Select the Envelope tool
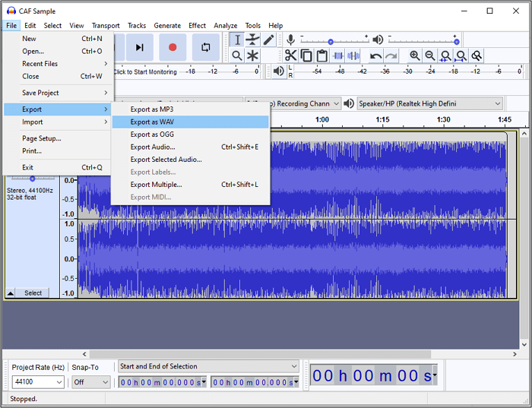Image resolution: width=532 pixels, height=408 pixels. click(x=253, y=40)
